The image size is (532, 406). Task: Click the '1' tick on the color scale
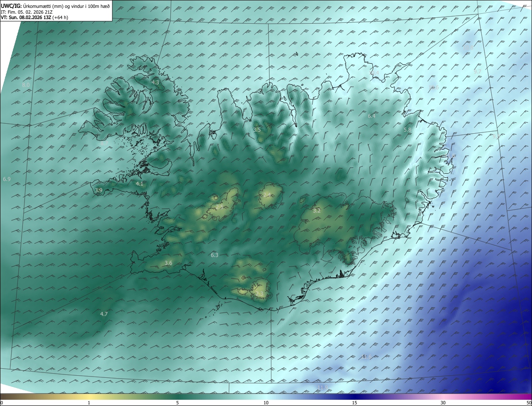(x=89, y=403)
